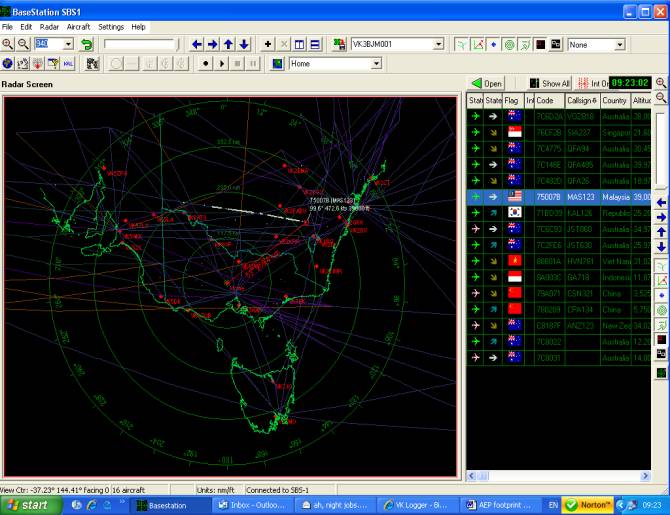The image size is (670, 515).
Task: Zoom in using the magnifier beside the clock
Action: (x=661, y=82)
